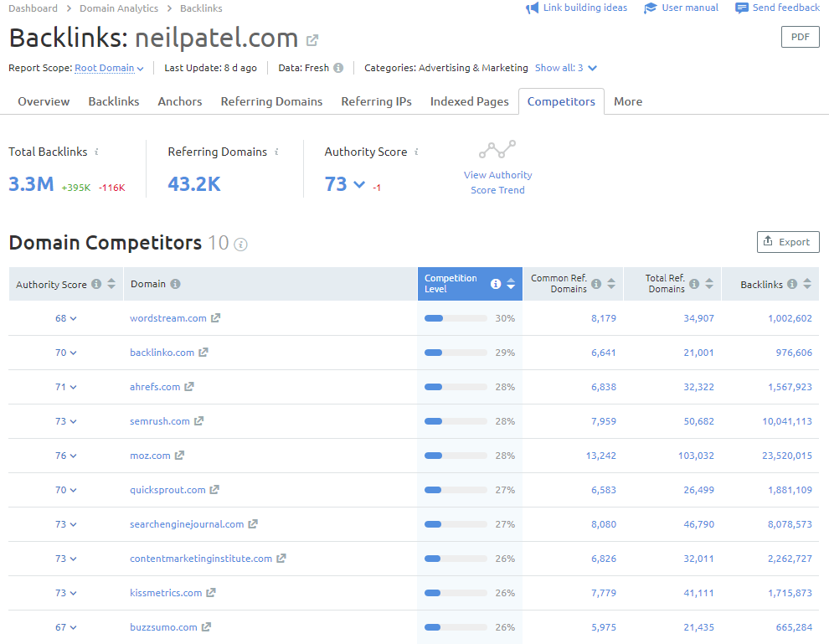
Task: Click info icon beside Domain Competitors count
Action: (x=241, y=245)
